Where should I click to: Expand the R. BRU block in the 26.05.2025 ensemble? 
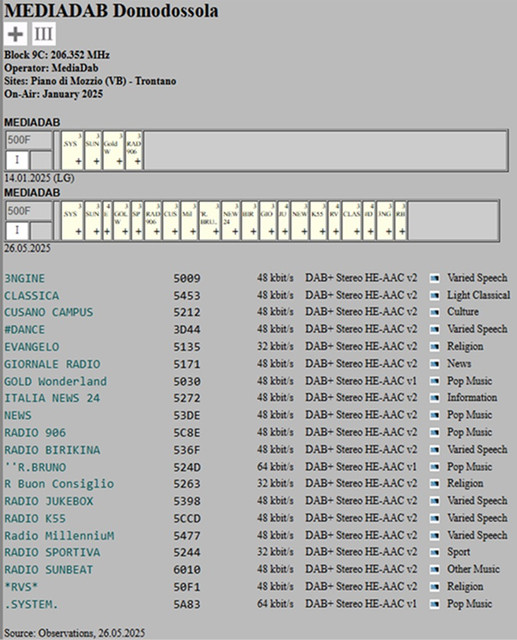pos(216,232)
